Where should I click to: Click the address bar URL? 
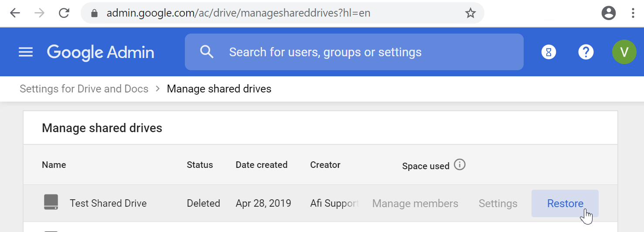(x=239, y=13)
